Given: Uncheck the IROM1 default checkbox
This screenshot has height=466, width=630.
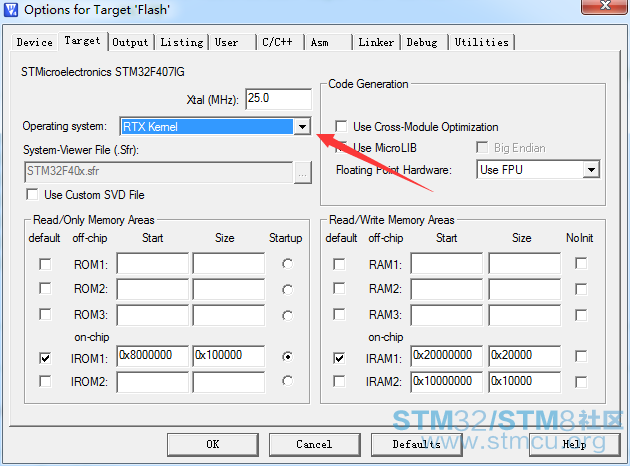Looking at the screenshot, I should [x=45, y=356].
